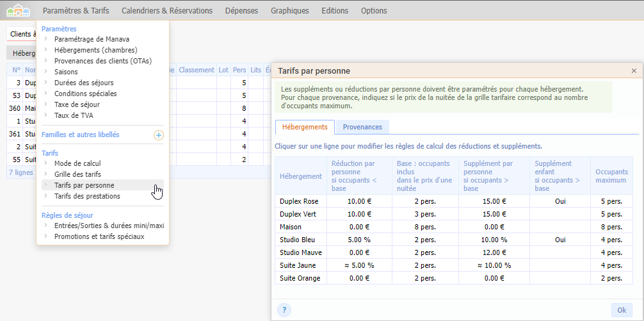Choose Paramétrage de Manava menu entry

coord(92,39)
